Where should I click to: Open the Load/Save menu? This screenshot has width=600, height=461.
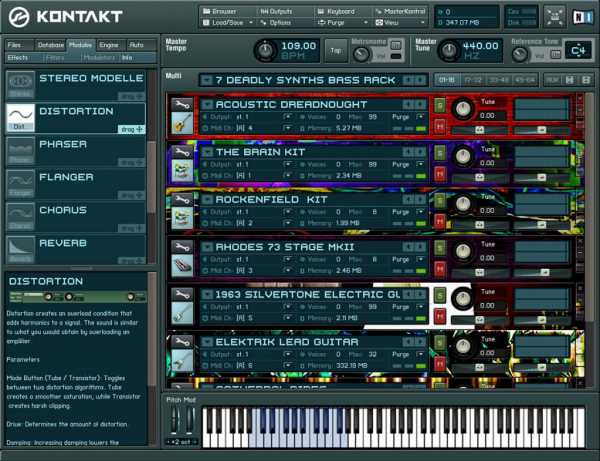point(228,23)
